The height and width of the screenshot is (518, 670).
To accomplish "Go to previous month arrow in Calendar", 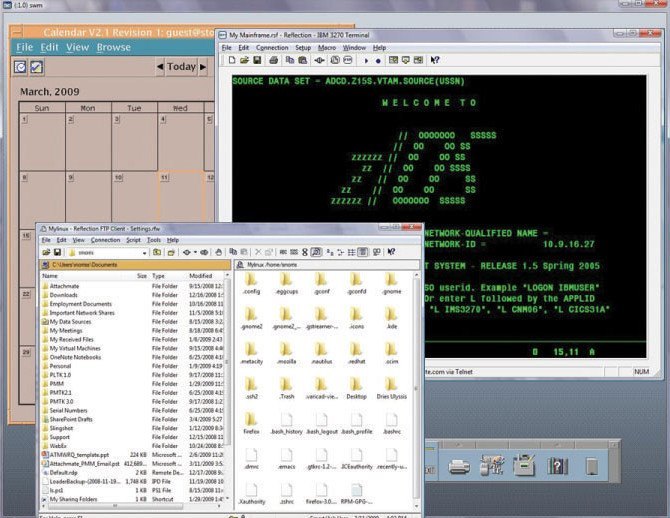I will coord(160,67).
